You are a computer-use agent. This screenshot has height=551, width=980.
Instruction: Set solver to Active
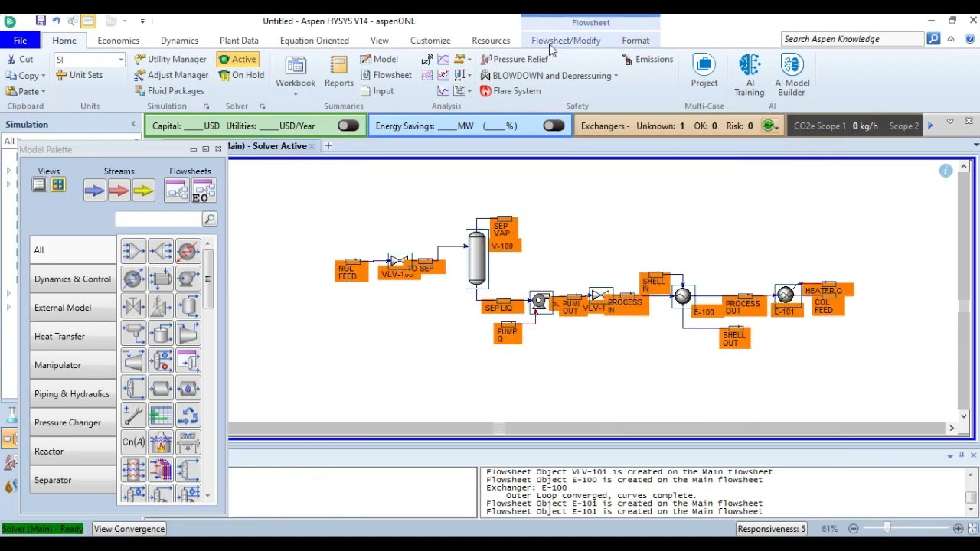coord(237,60)
